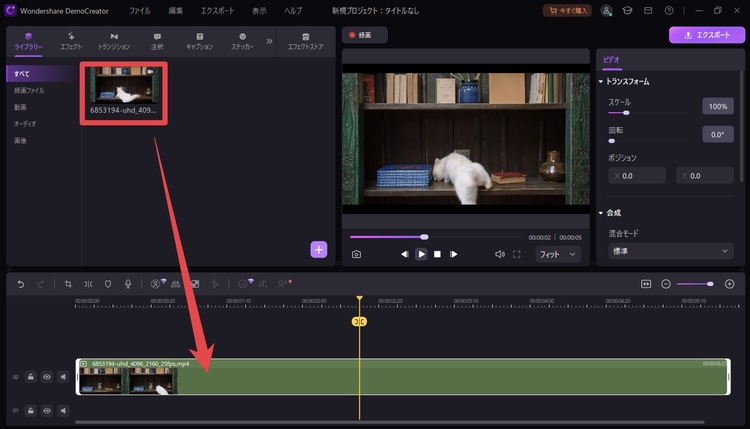Start recording with the 録画 button
Screen dimensions: 750x429
[364, 35]
